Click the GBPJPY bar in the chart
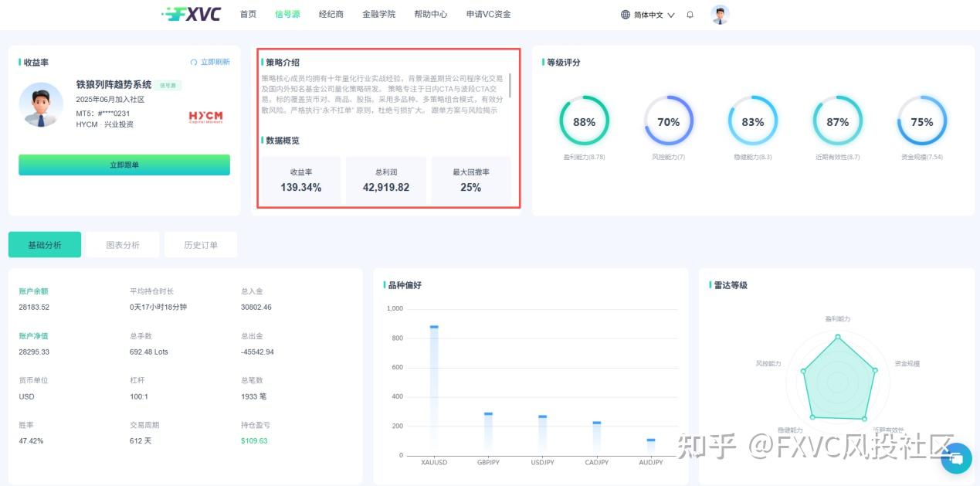The image size is (980, 486). point(488,433)
